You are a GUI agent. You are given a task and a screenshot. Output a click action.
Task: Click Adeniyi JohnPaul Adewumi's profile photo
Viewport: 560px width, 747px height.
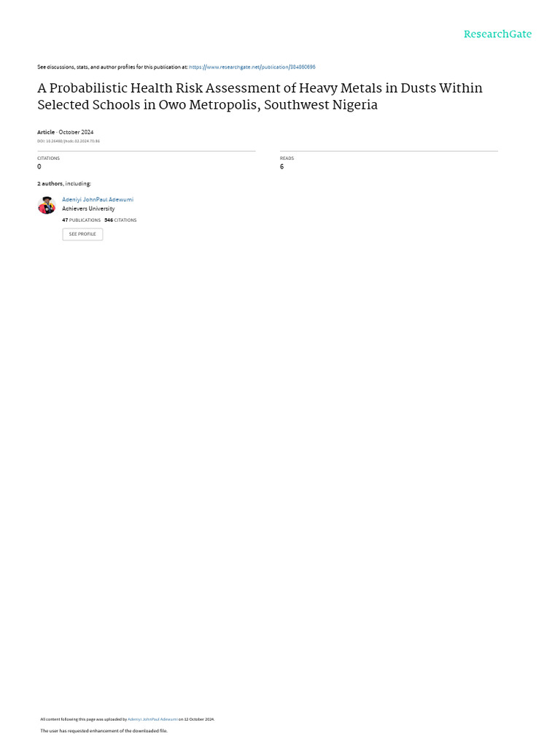(47, 205)
